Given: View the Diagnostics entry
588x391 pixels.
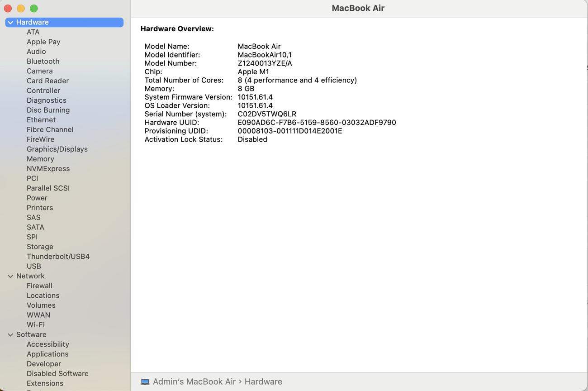Looking at the screenshot, I should (x=47, y=100).
